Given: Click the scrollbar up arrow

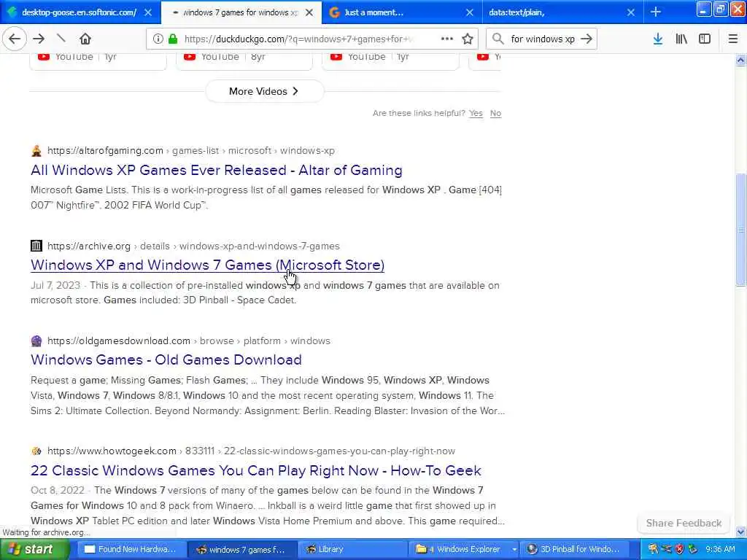Looking at the screenshot, I should coord(740,60).
